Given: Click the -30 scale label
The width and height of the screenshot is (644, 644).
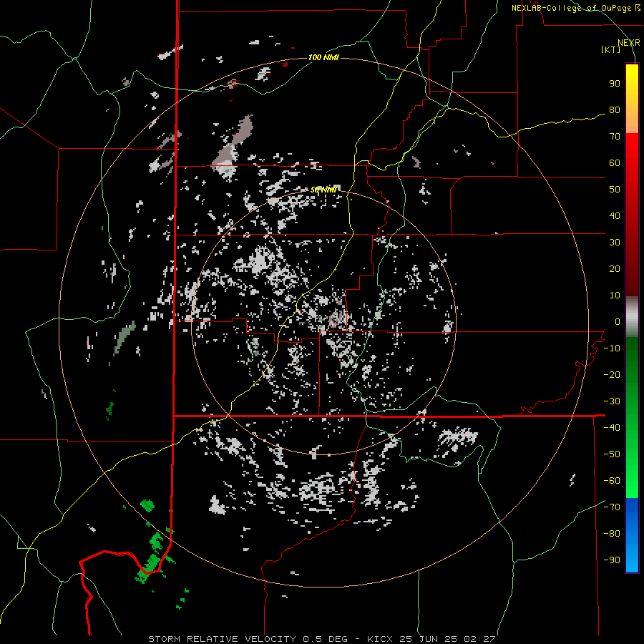Looking at the screenshot, I should point(612,401).
